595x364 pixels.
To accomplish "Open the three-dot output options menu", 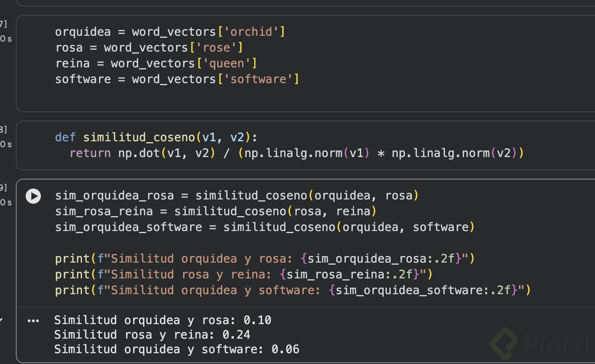I will coord(33,321).
